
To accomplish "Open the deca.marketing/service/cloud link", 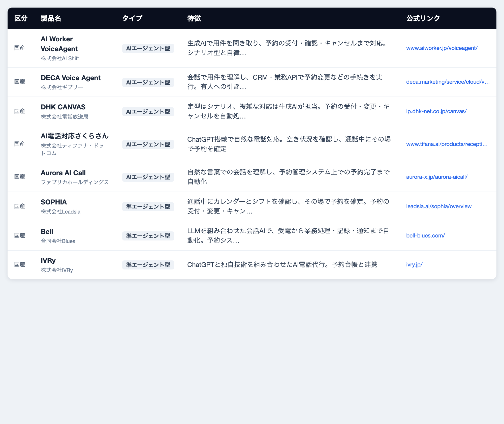I will tap(448, 82).
